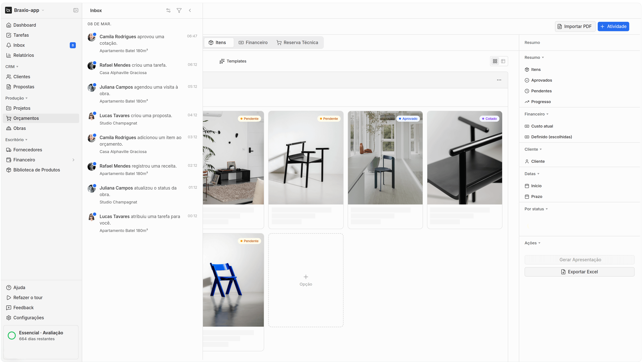
Task: Switch to grid view layout icon
Action: pos(495,61)
